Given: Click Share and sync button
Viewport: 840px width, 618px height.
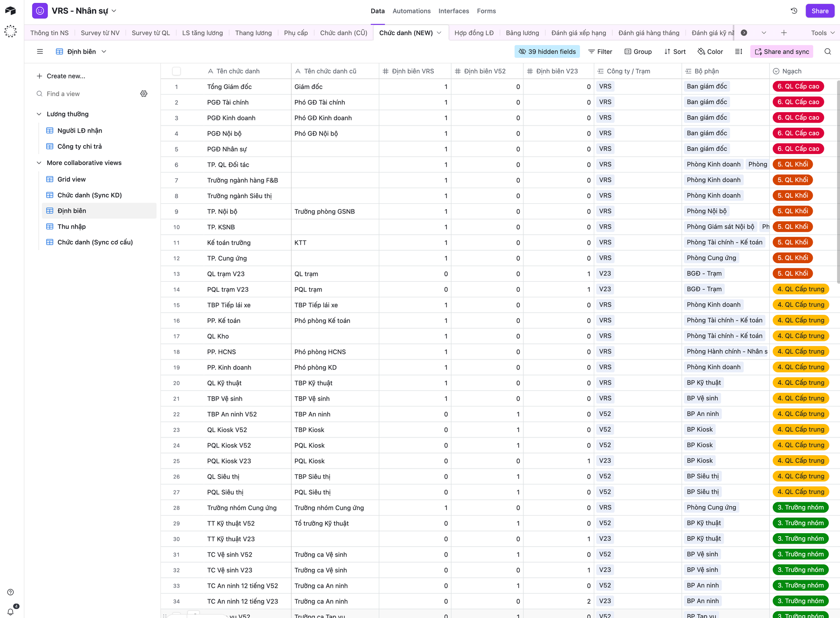Looking at the screenshot, I should pos(782,52).
